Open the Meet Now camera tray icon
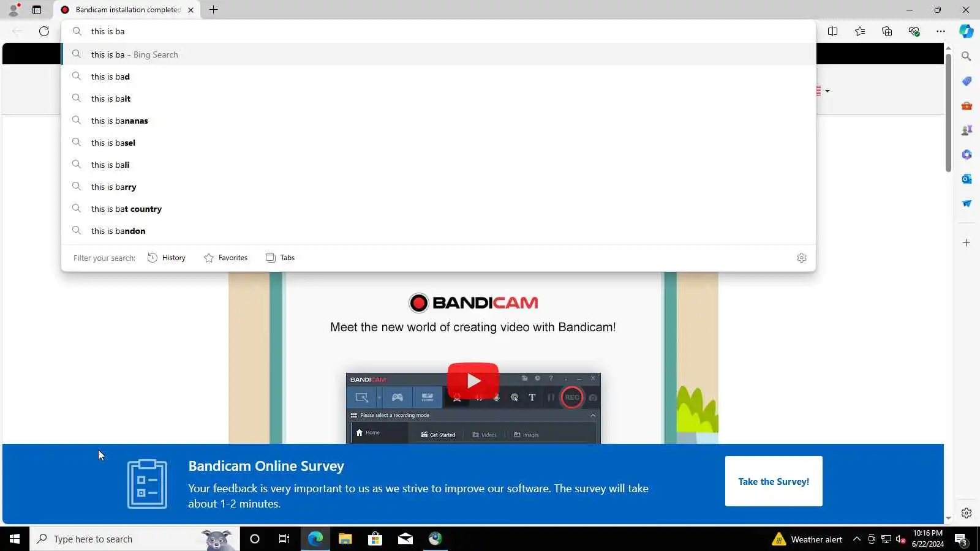This screenshot has height=551, width=980. [x=872, y=539]
